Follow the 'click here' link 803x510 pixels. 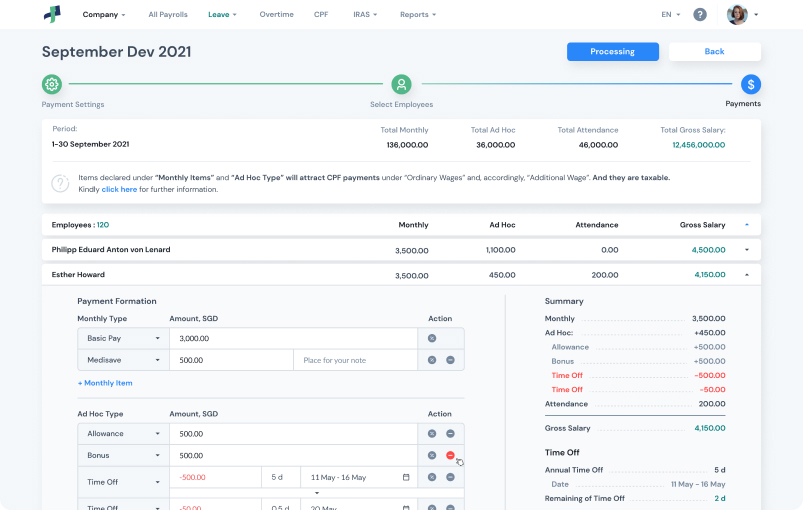[119, 189]
